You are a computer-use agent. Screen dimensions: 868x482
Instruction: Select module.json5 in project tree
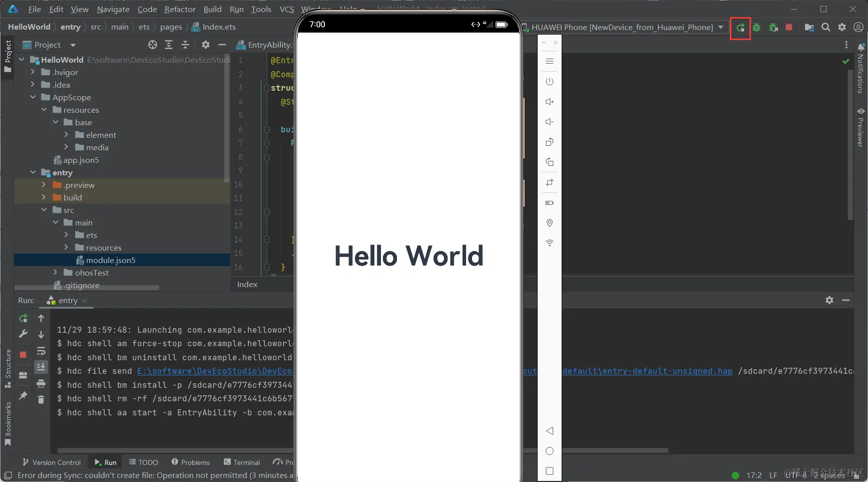coord(111,260)
